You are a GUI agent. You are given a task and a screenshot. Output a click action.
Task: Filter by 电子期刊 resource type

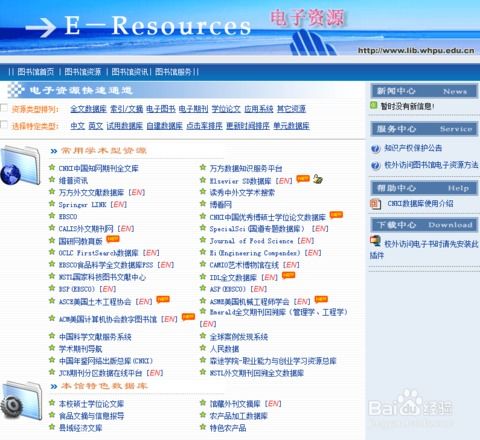[193, 109]
